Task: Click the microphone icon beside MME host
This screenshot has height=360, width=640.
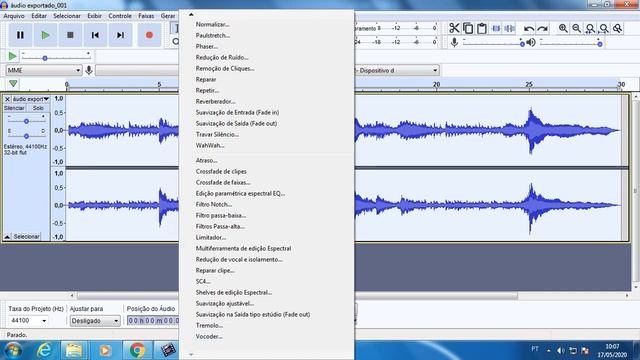Action: click(89, 70)
